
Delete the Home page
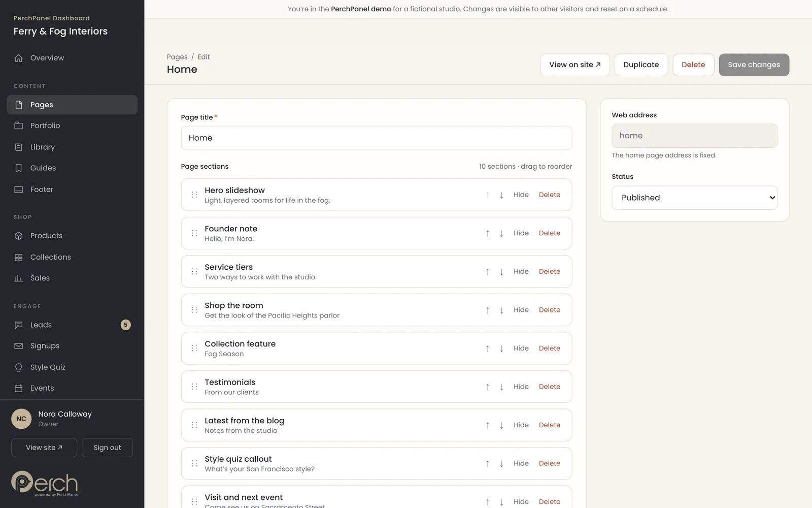[693, 65]
